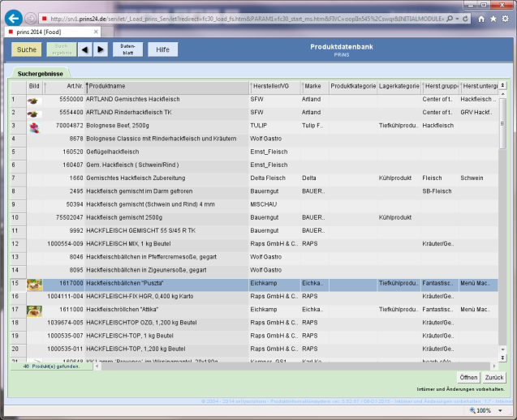Click the Hilfe button
This screenshot has width=517, height=420.
coord(162,50)
